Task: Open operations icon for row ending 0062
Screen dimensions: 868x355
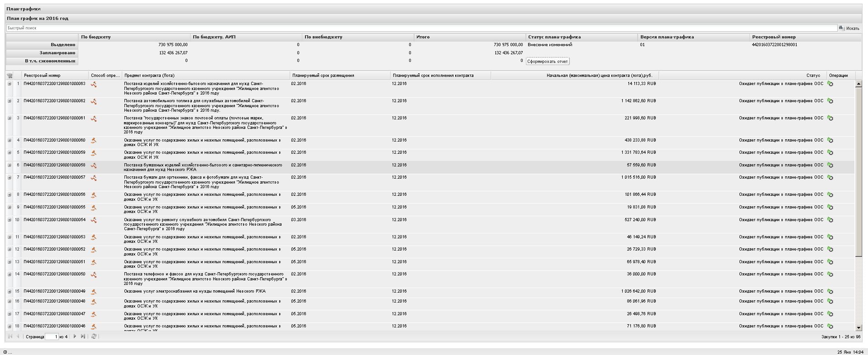Action: pos(830,101)
